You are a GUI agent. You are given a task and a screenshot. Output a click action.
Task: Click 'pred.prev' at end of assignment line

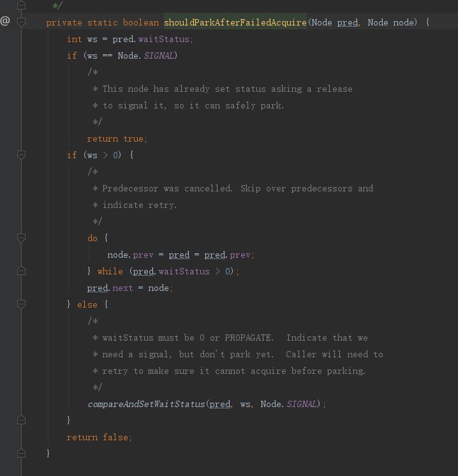tap(227, 255)
